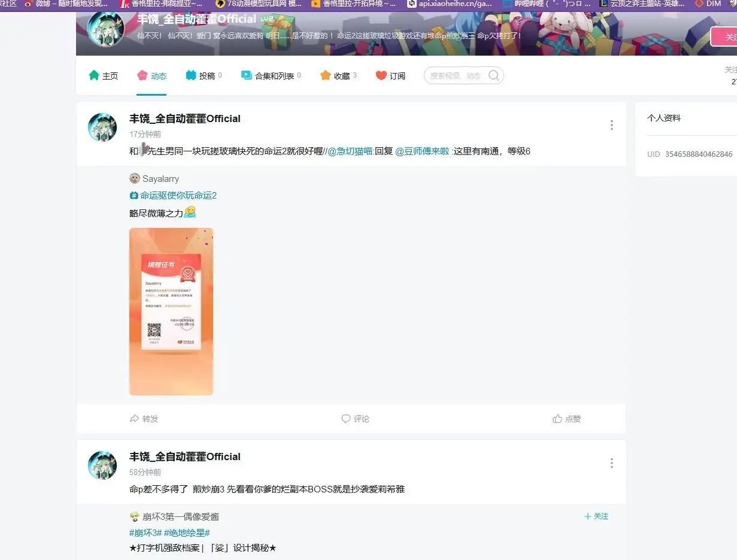Click first post's author avatar
Screen dimensions: 737x560
pyautogui.click(x=102, y=127)
